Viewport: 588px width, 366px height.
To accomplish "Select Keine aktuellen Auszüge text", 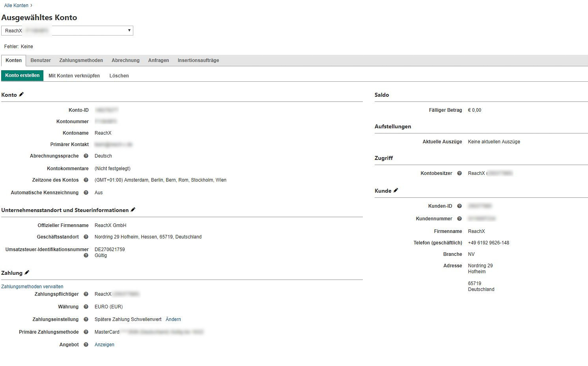I will click(x=494, y=142).
